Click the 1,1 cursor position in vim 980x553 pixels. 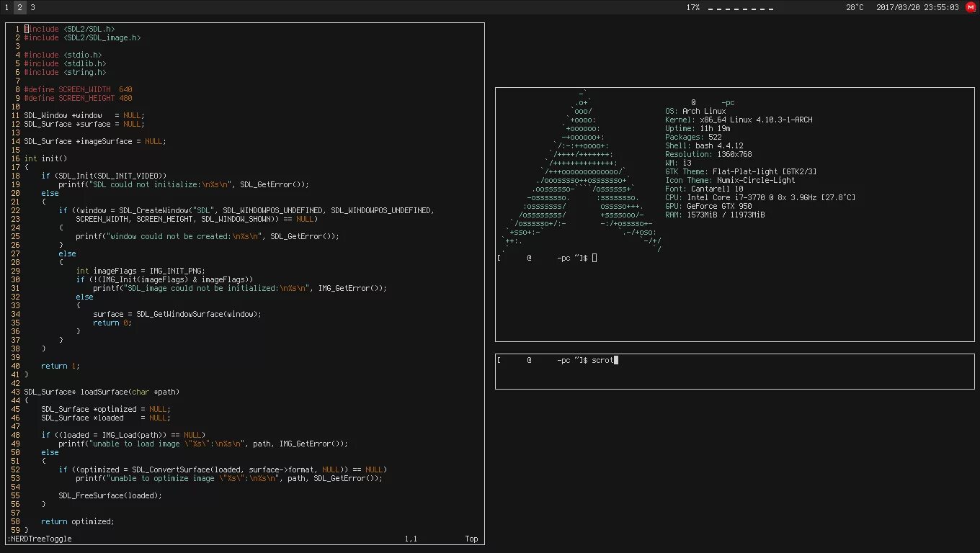411,539
